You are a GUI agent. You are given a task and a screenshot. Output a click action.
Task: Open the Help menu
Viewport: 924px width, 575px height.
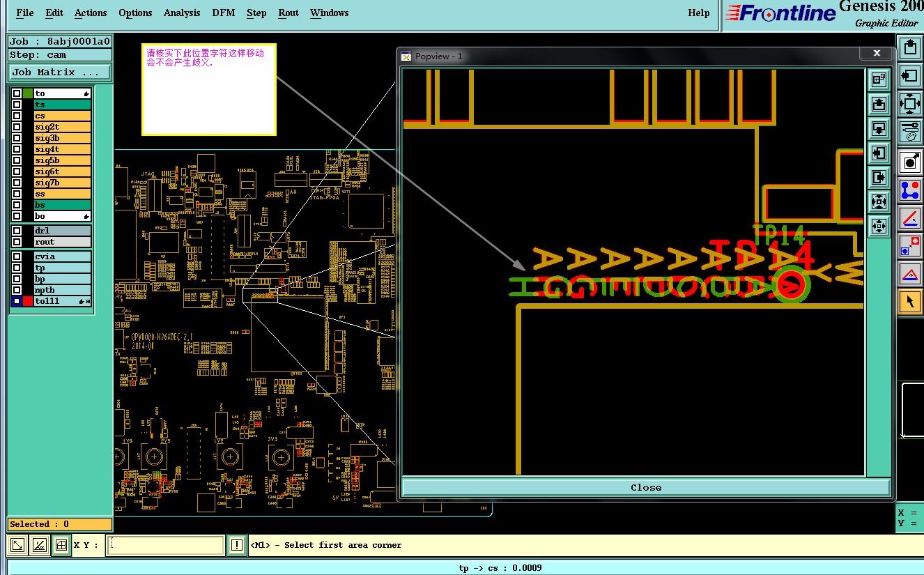[699, 13]
